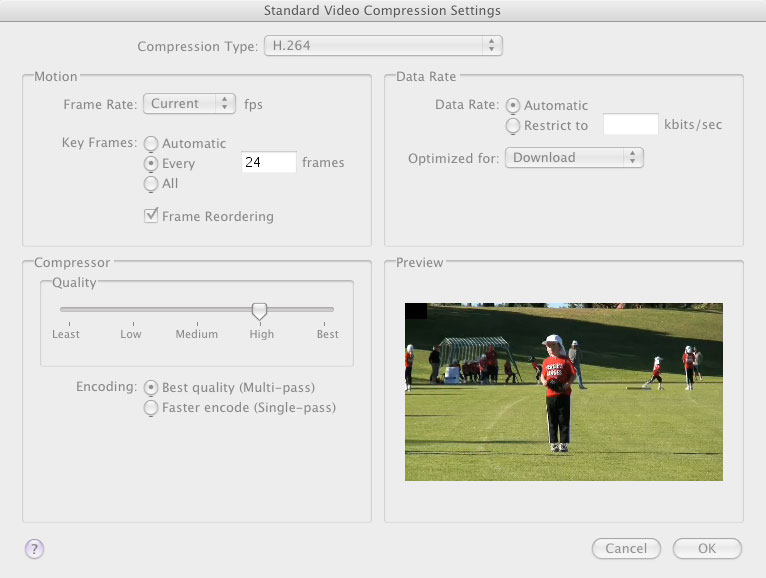Image resolution: width=766 pixels, height=578 pixels.
Task: Click the baseball preview image
Action: [x=564, y=392]
